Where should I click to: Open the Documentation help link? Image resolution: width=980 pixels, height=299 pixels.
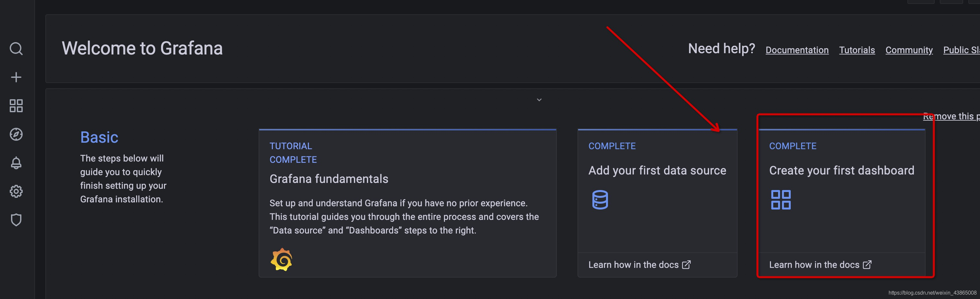tap(797, 50)
